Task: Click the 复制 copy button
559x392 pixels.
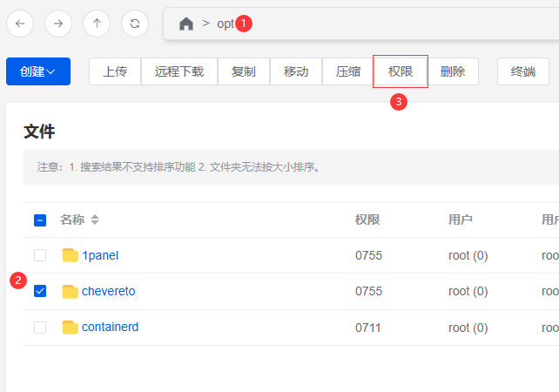Action: (x=244, y=71)
